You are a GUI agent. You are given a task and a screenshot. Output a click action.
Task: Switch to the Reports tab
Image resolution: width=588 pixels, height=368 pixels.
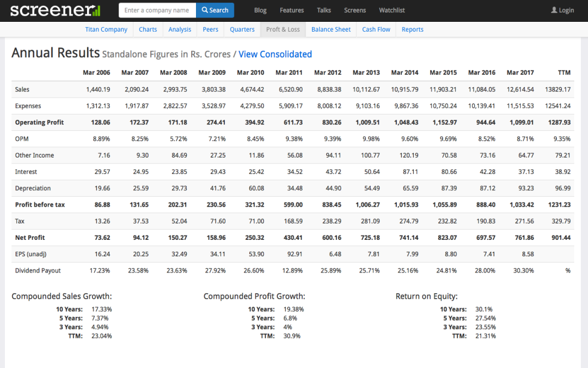(x=413, y=29)
